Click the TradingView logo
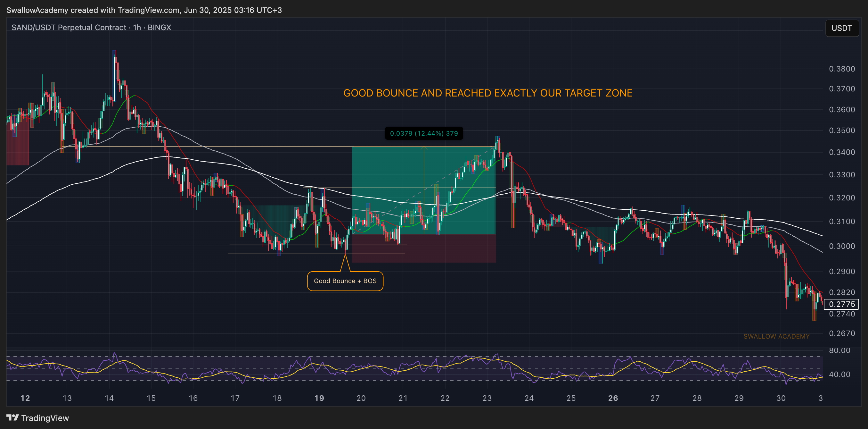 pyautogui.click(x=37, y=418)
